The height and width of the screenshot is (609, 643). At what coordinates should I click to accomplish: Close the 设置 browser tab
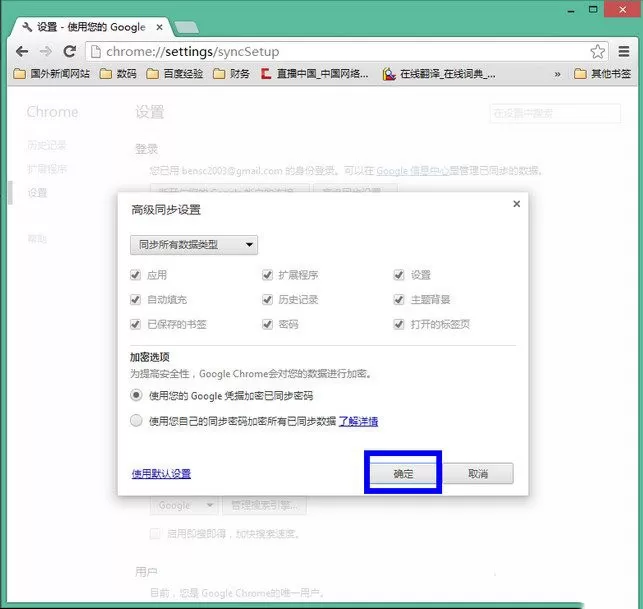160,27
